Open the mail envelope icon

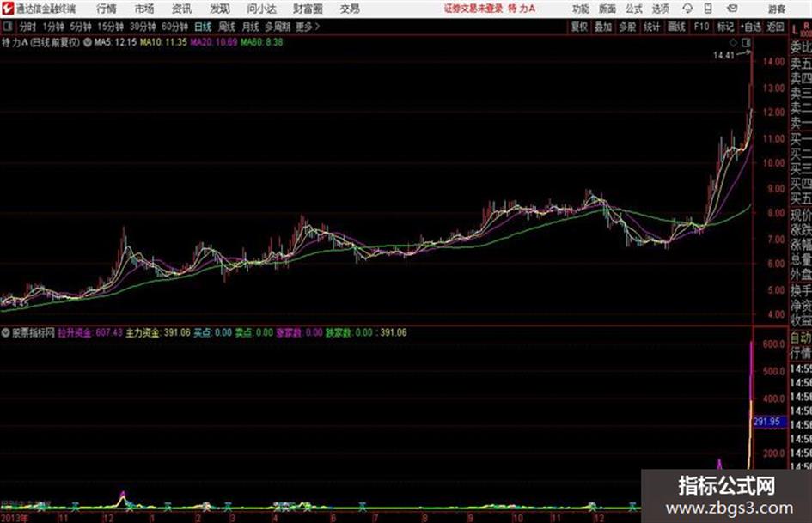(x=732, y=9)
